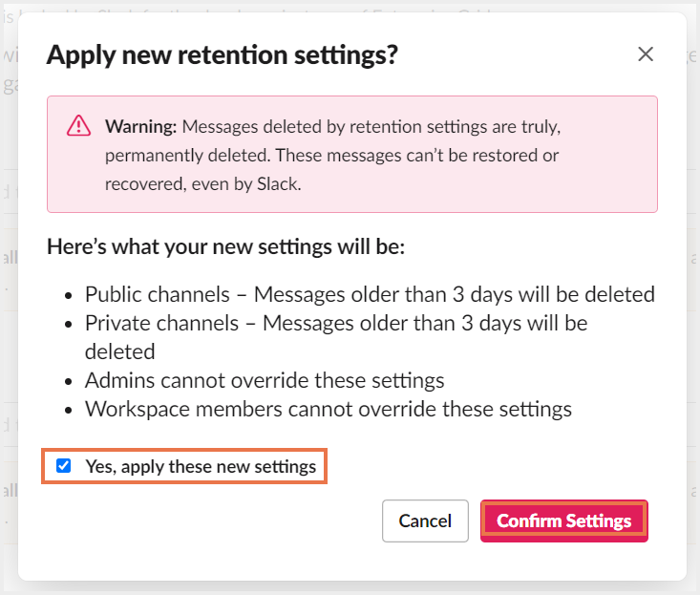Click the Confirm Settings button
Image resolution: width=700 pixels, height=595 pixels.
point(563,521)
